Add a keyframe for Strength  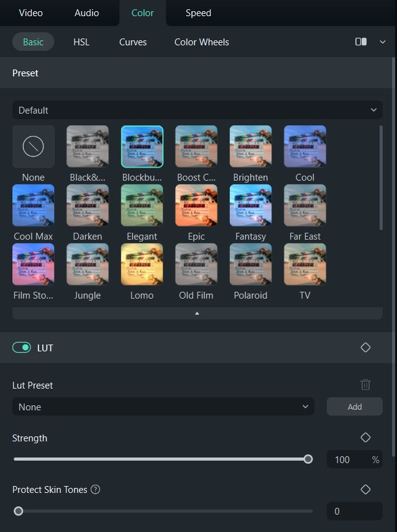pos(365,438)
